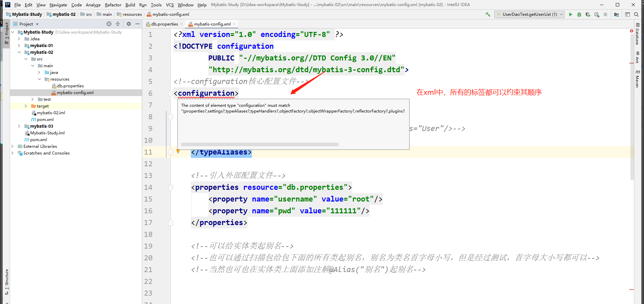Place cursor on properties resource line 14
This screenshot has width=644, height=304.
271,187
